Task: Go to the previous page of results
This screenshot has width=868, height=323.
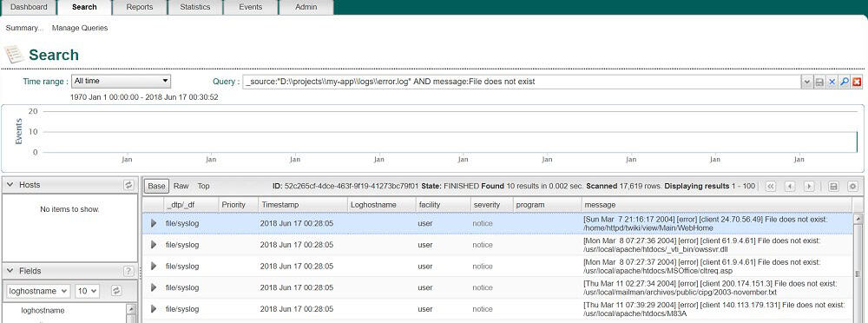Action: [x=790, y=186]
